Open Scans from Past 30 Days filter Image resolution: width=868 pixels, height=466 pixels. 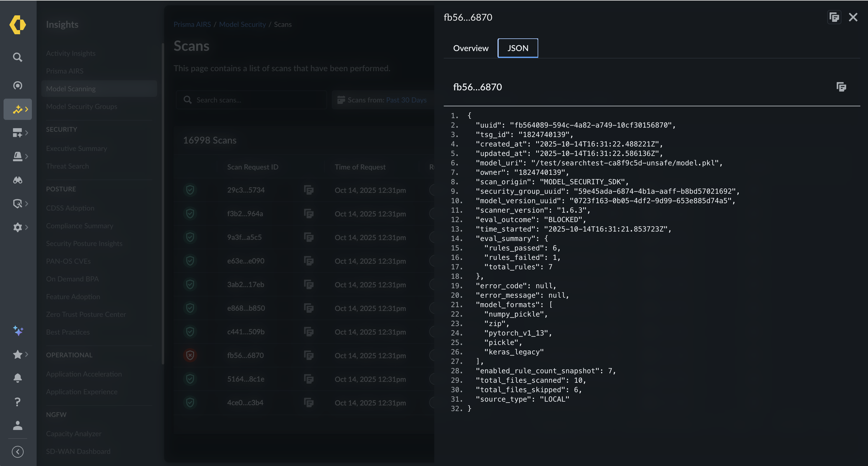point(384,100)
